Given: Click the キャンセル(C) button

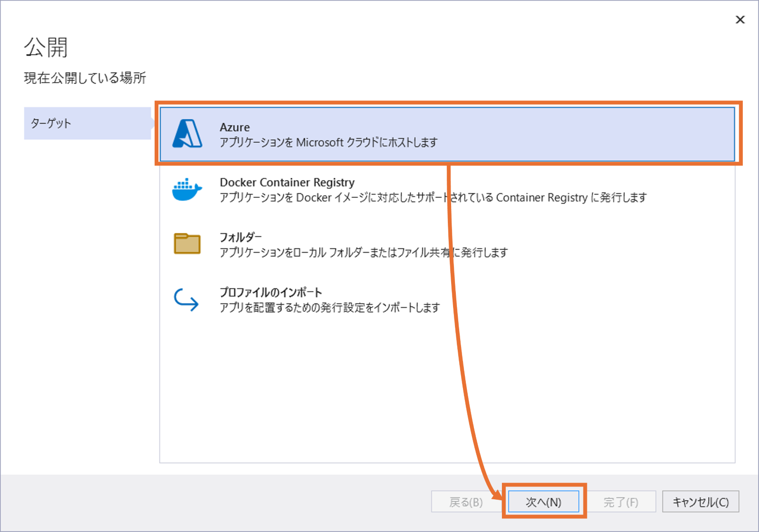Looking at the screenshot, I should click(x=701, y=502).
